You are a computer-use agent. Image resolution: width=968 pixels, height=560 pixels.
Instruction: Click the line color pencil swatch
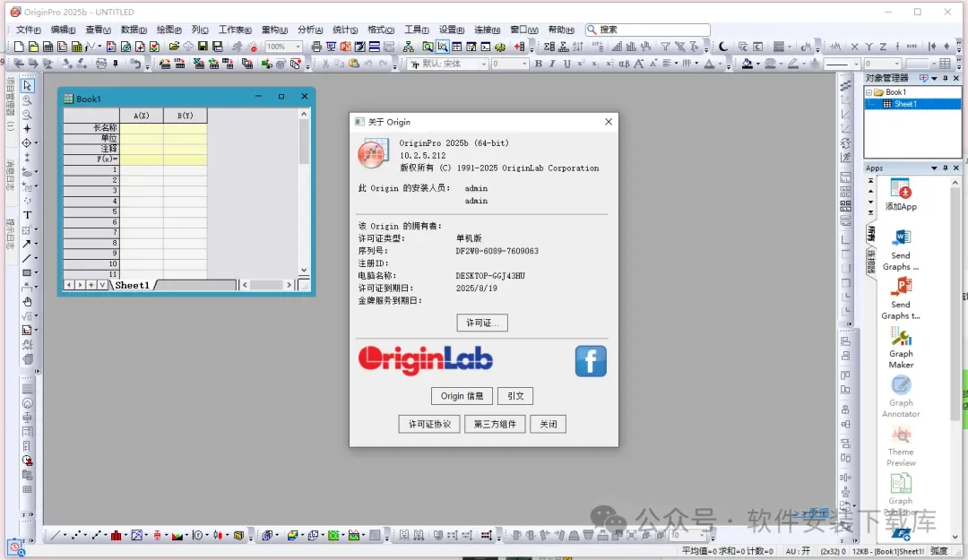pos(793,64)
